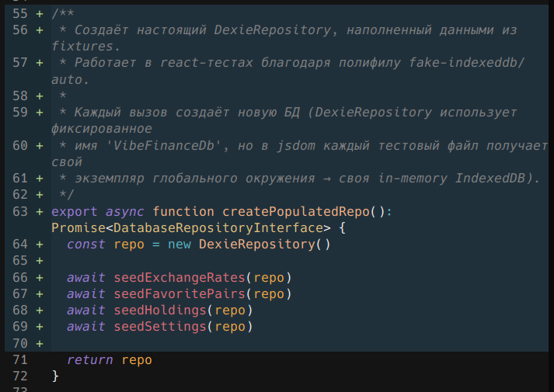Click line number 71
Screen dimensions: 554x392
(x=19, y=359)
